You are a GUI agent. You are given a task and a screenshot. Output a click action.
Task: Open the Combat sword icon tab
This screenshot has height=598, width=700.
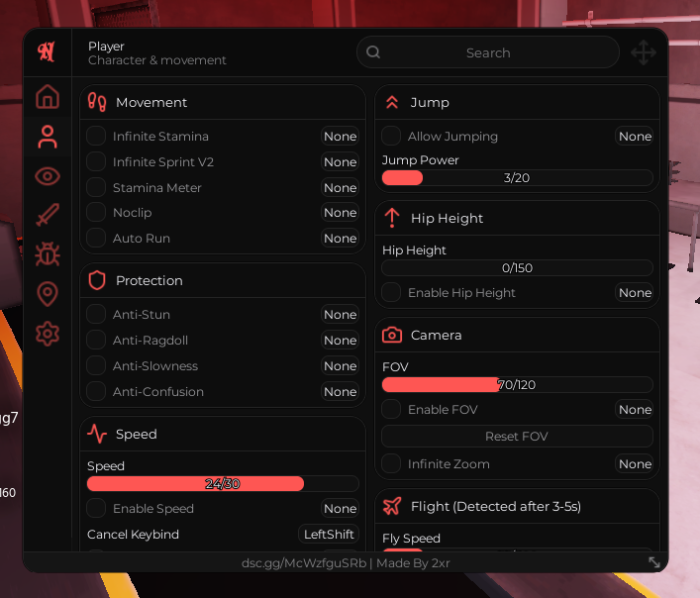pyautogui.click(x=48, y=215)
